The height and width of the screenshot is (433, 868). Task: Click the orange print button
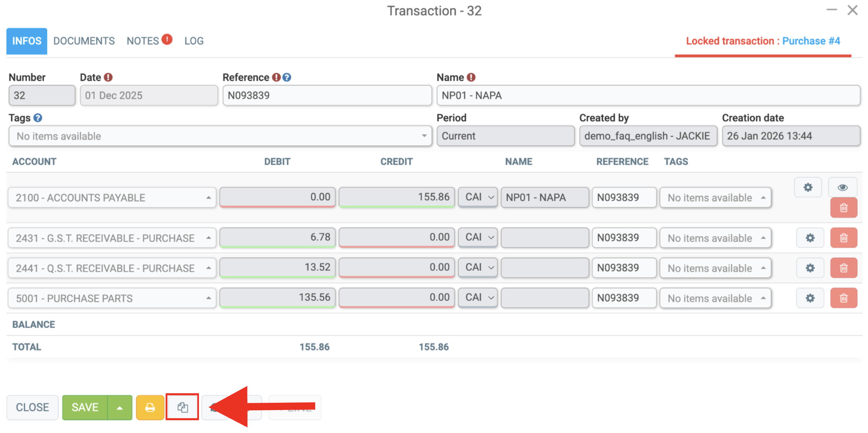[x=150, y=407]
